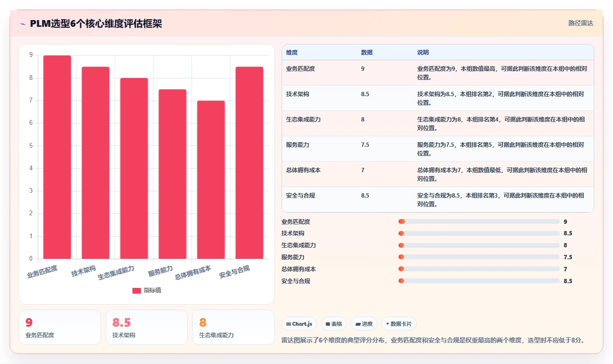Click the table value 9 for 业务匹配度

coord(363,69)
